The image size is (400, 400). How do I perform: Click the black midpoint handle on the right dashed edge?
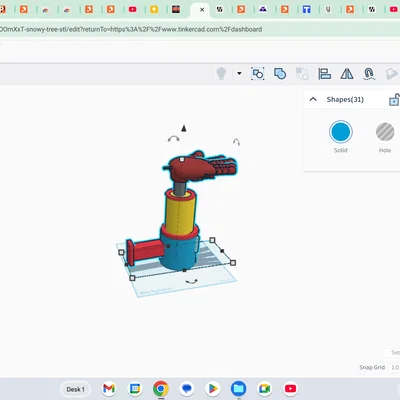click(222, 251)
